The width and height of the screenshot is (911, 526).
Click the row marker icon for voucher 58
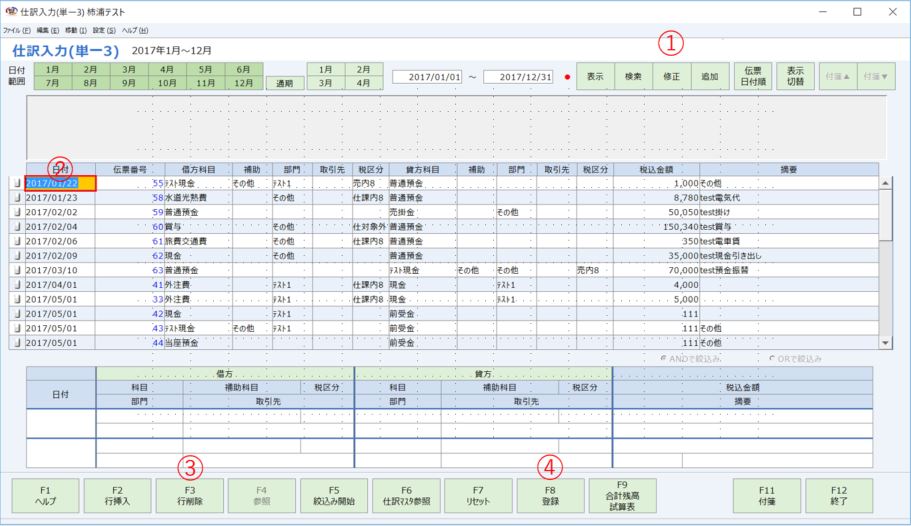17,198
